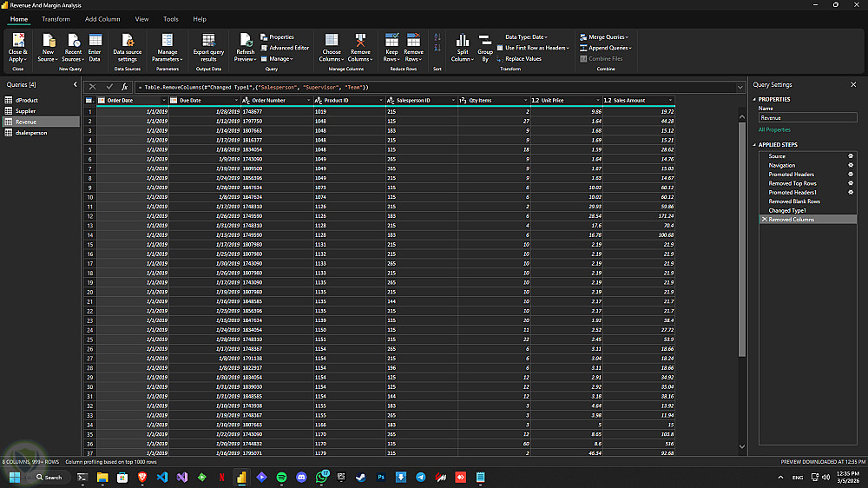Screen dimensions: 868x488
Task: Delete the Removed Columns step
Action: click(764, 220)
